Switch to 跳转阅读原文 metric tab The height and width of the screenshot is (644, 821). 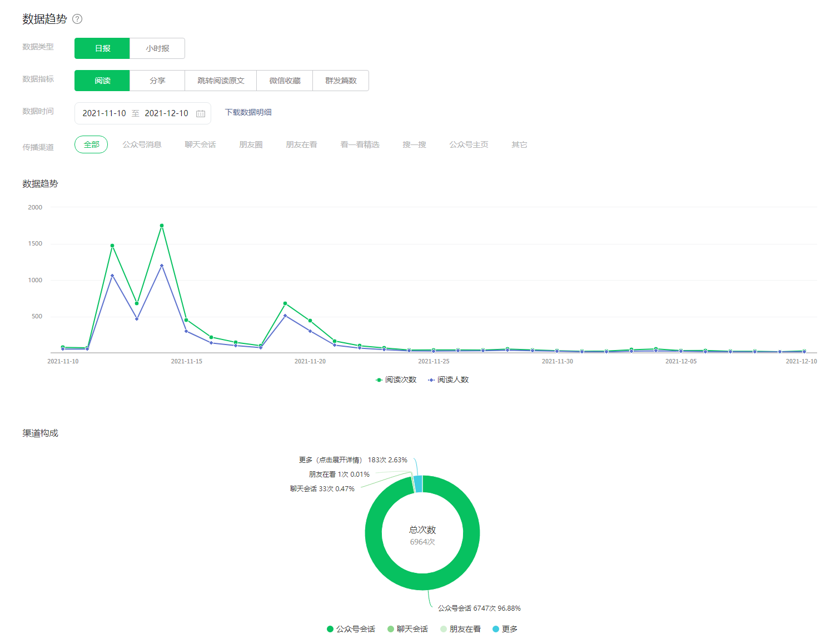tap(221, 81)
